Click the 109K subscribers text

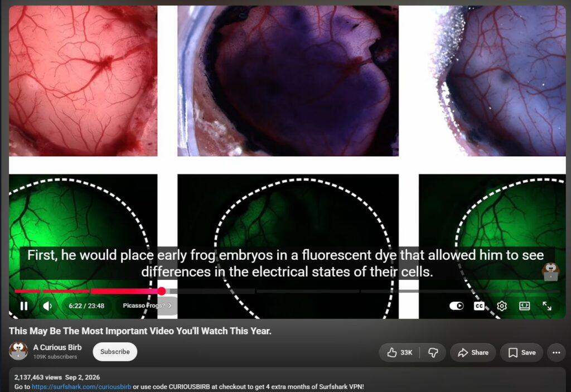(55, 357)
